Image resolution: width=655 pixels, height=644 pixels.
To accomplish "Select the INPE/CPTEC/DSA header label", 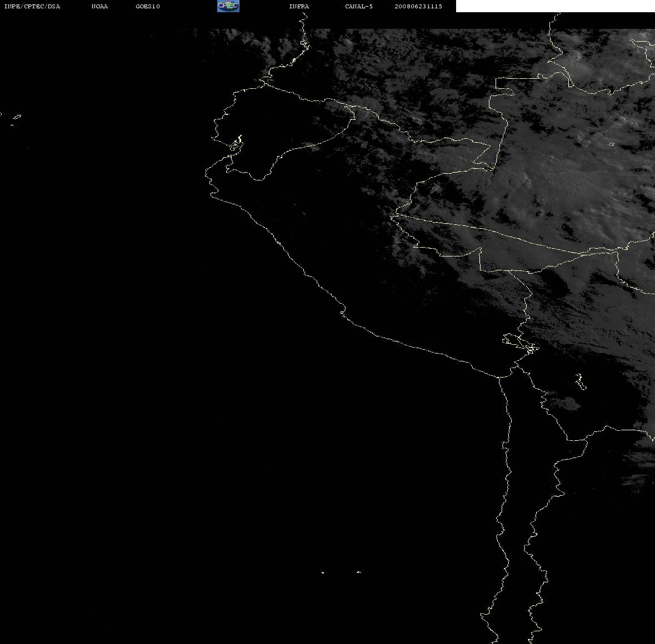I will [x=32, y=6].
